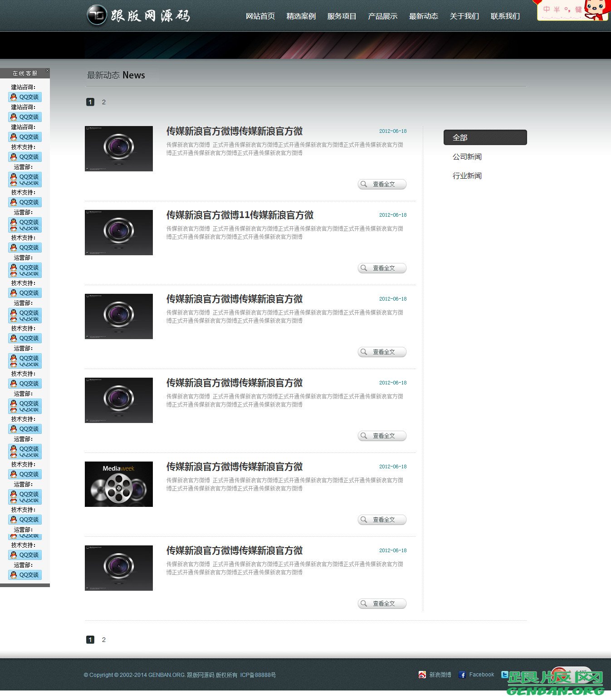
Task: Click the topmost QQ交谈 penguin button
Action: [25, 97]
